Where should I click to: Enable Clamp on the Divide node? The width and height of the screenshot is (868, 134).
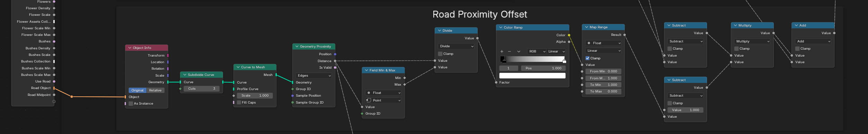(440, 54)
